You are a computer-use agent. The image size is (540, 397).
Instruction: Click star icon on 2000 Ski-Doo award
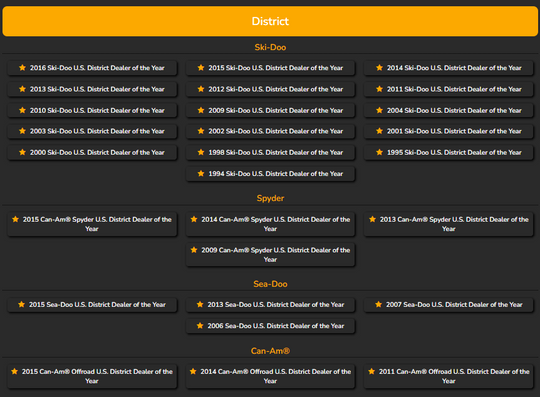pyautogui.click(x=22, y=152)
